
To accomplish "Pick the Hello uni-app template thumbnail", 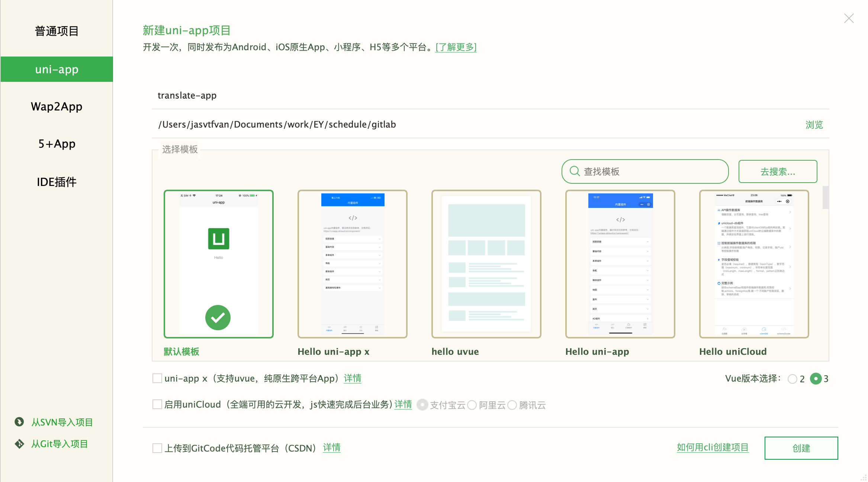I will point(620,264).
